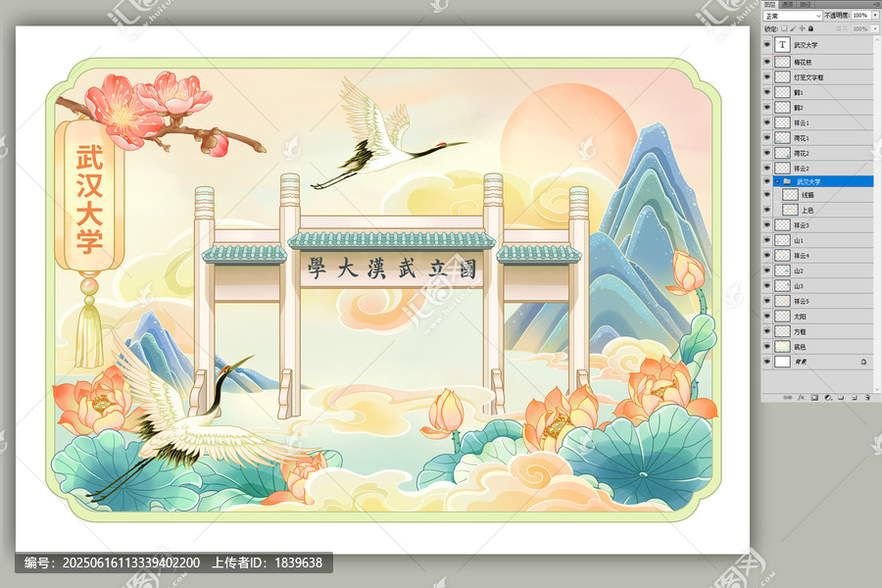
Task: Click the new adjustment layer icon
Action: coord(828,397)
